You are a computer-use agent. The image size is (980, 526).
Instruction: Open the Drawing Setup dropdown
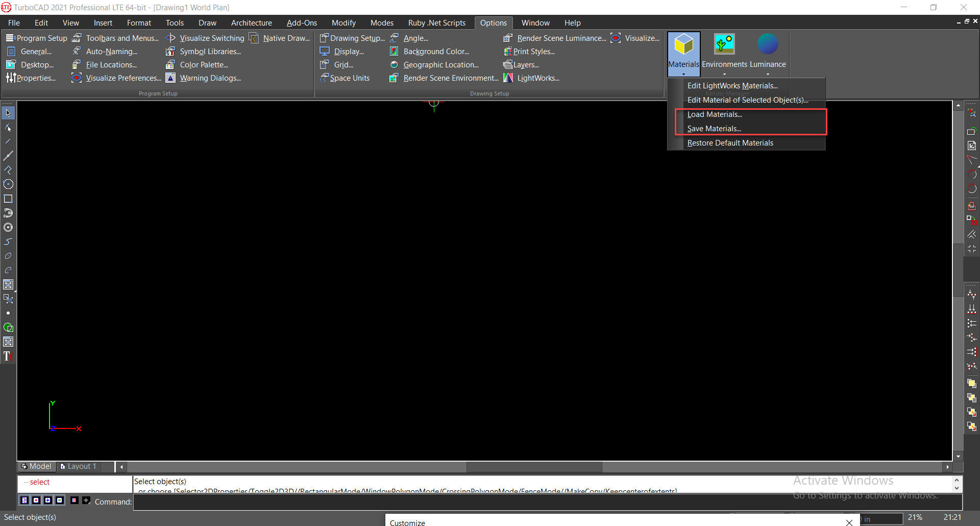pos(352,38)
